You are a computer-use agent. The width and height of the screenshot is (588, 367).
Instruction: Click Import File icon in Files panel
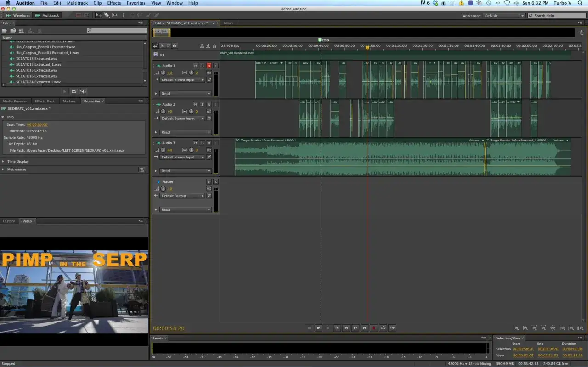click(13, 30)
